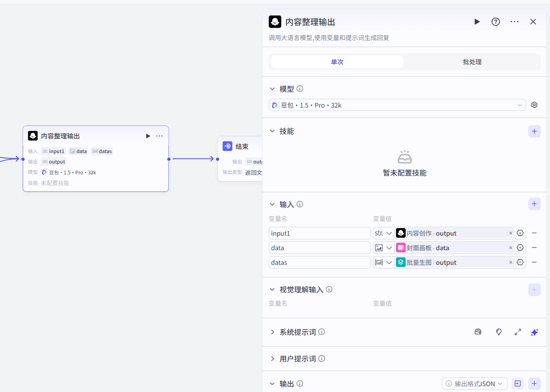This screenshot has height=392, width=550.
Task: Open model settings gear icon
Action: click(535, 105)
